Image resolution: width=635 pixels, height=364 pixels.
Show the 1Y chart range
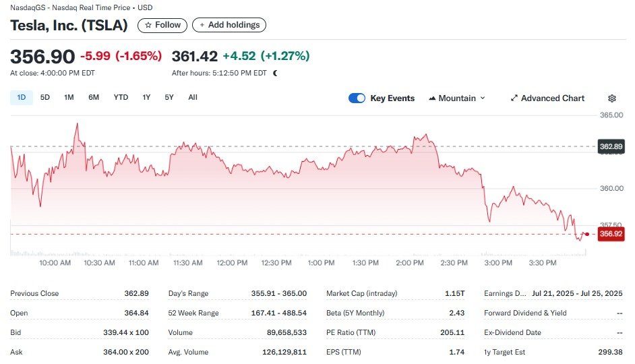(x=146, y=97)
